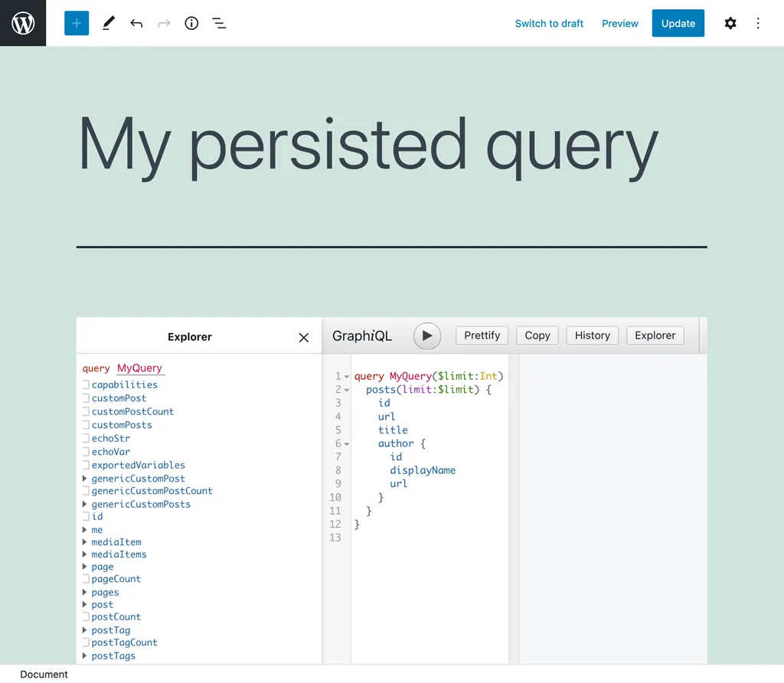Expand the genericCustomPost field arrow
This screenshot has height=683, width=784.
pos(84,479)
